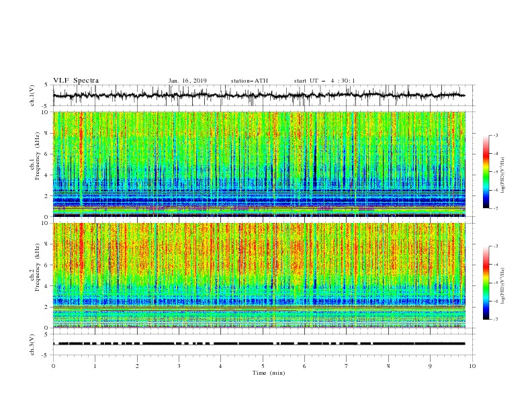Click the ch.1 spectrogram panel
The height and width of the screenshot is (411, 532).
[x=259, y=164]
